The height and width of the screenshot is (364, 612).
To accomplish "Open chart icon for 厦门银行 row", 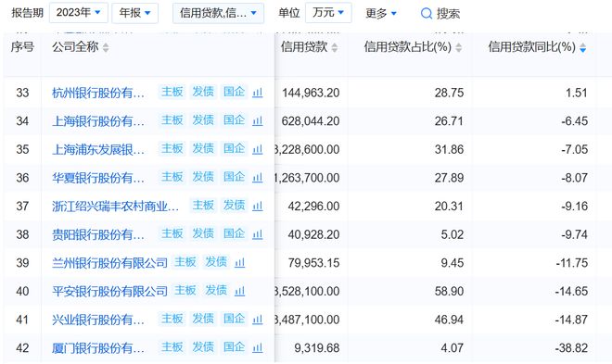I will point(257,347).
